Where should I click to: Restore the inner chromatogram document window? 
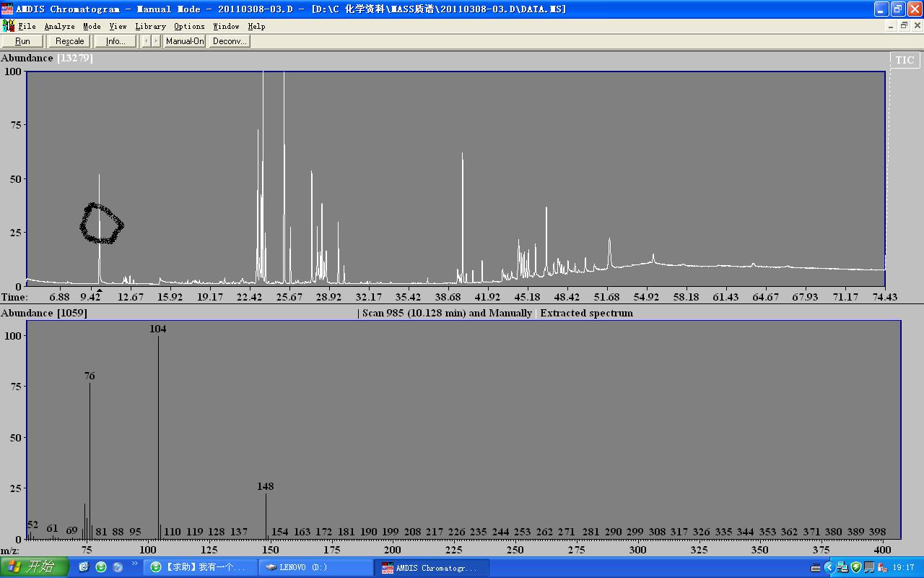904,26
